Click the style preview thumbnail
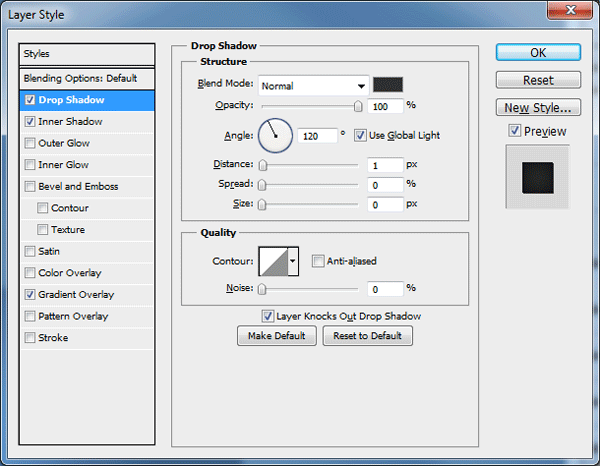Screen dimensions: 600x466 coord(538,177)
